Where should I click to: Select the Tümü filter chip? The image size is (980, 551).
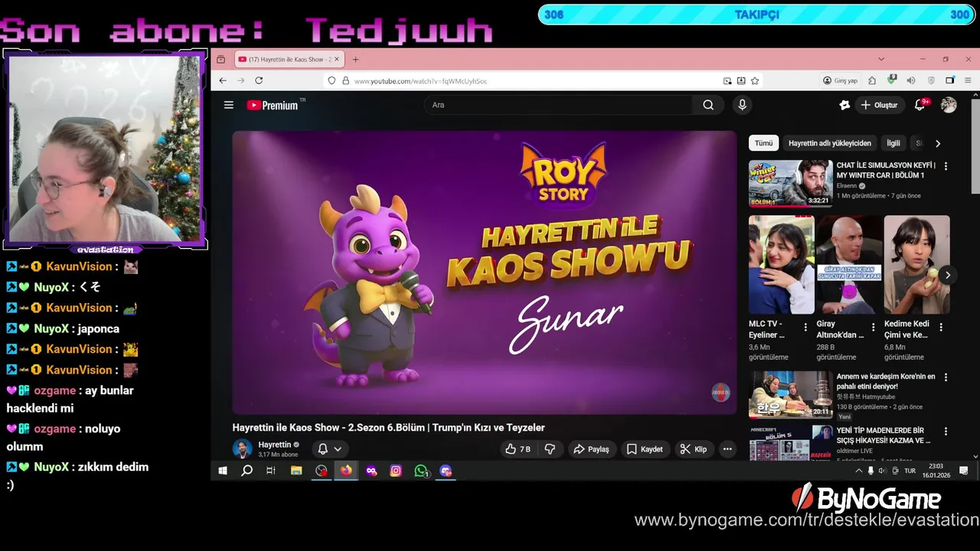tap(764, 143)
